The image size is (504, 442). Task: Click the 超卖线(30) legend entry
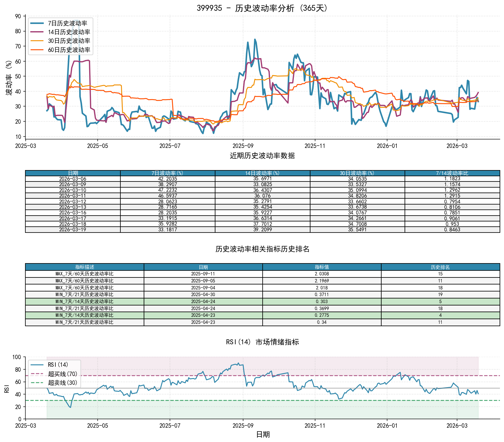tap(63, 382)
